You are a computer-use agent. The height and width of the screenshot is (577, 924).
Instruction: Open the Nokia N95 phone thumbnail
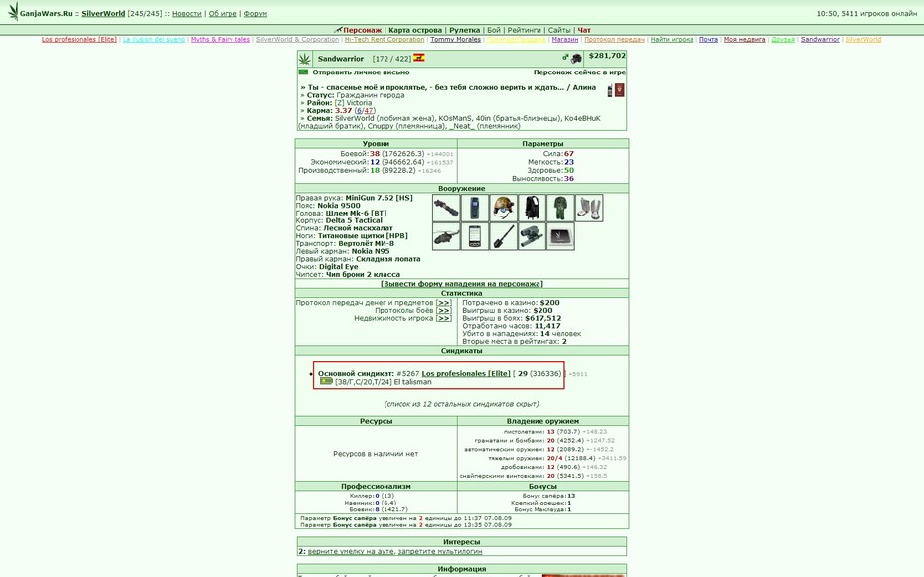pos(474,236)
